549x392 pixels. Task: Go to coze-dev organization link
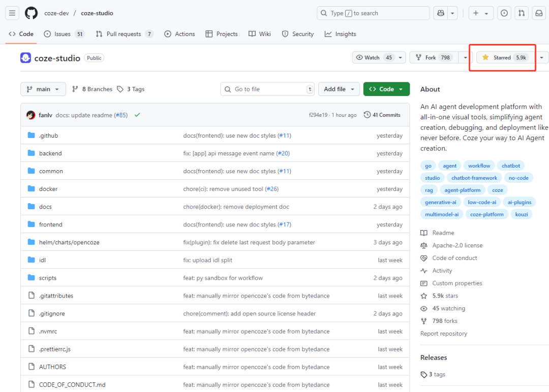pos(56,13)
